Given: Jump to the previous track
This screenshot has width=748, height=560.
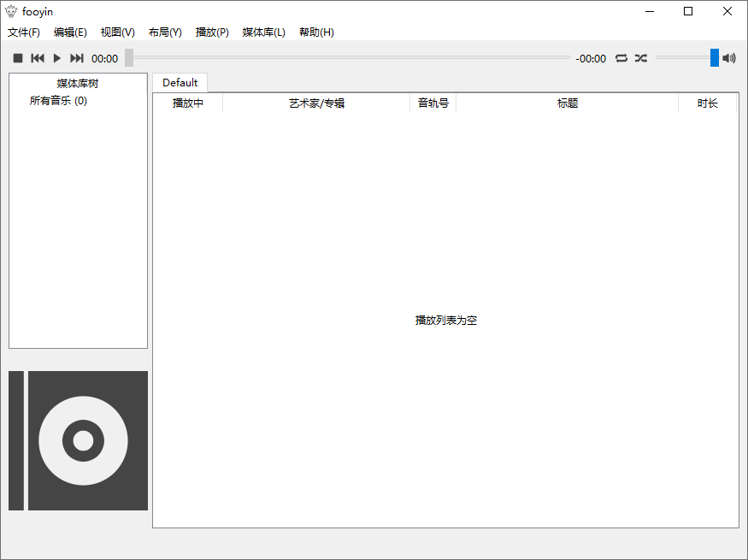Looking at the screenshot, I should pyautogui.click(x=37, y=58).
